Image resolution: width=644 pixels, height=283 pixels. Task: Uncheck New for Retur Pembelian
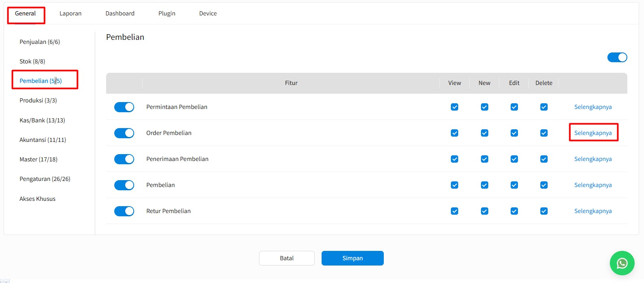click(484, 211)
